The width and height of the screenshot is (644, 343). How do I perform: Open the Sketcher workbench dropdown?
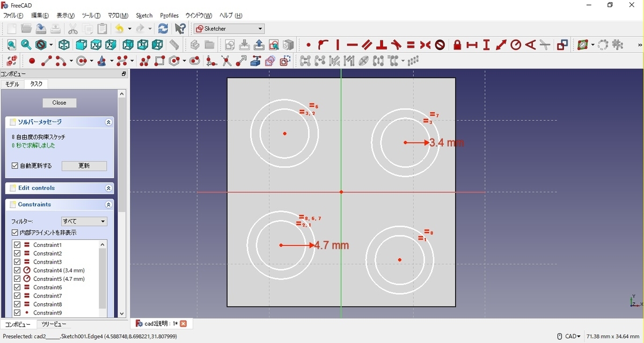(x=229, y=29)
